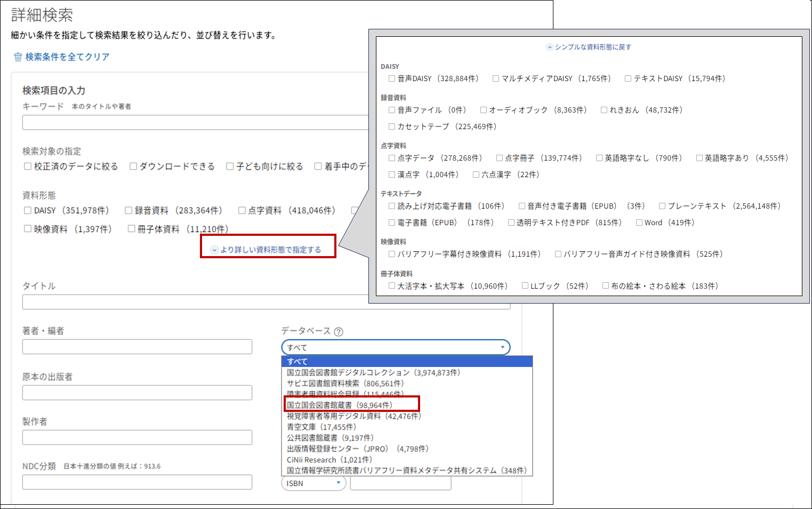Expand より詳しい資料形態で指定する options
Screen dimensions: 812x509
tap(271, 250)
